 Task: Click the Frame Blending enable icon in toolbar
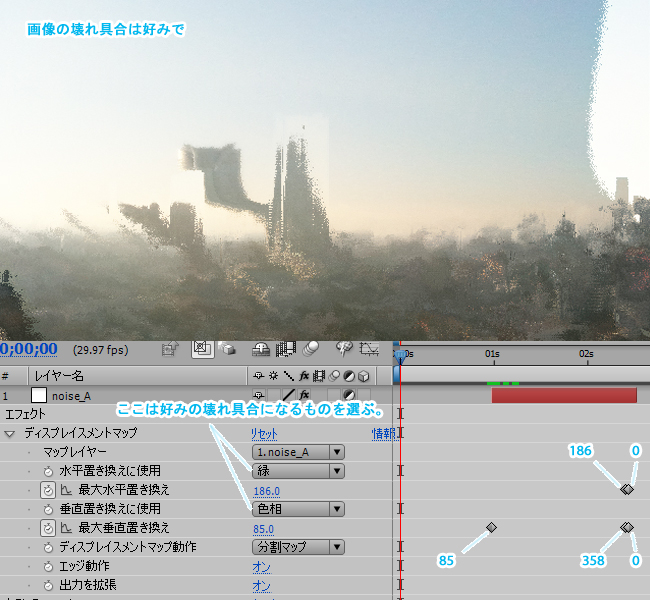pyautogui.click(x=286, y=349)
